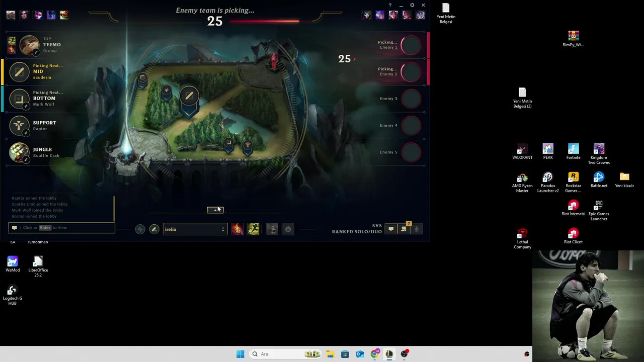Image resolution: width=644 pixels, height=362 pixels.
Task: Open VALORANT desktop shortcut
Action: (522, 152)
